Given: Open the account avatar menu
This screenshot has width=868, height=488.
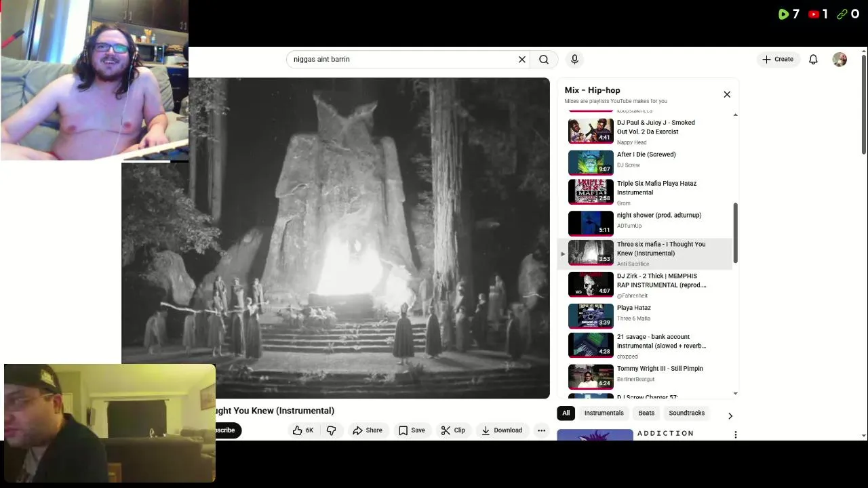Looking at the screenshot, I should click(x=840, y=60).
